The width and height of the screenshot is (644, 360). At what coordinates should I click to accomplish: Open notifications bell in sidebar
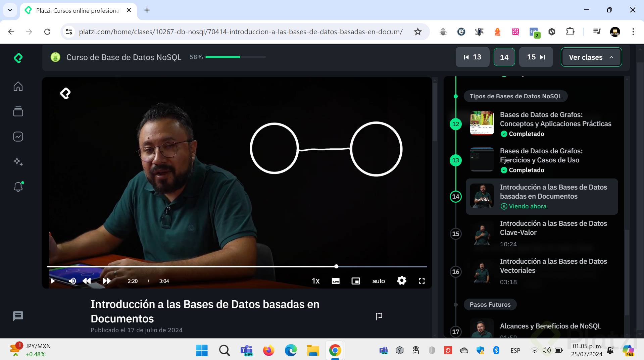tap(18, 187)
